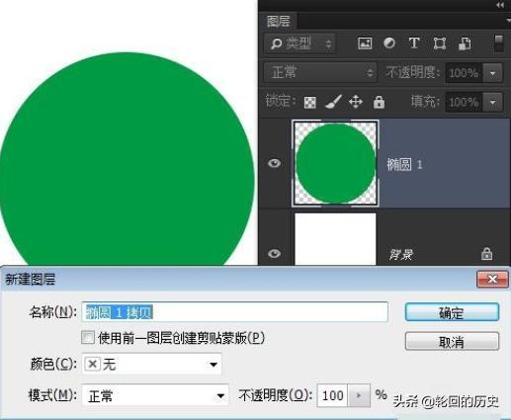Enable 使用前一图层创建剪贴蒙版 checkbox
This screenshot has height=420, width=511.
(88, 338)
